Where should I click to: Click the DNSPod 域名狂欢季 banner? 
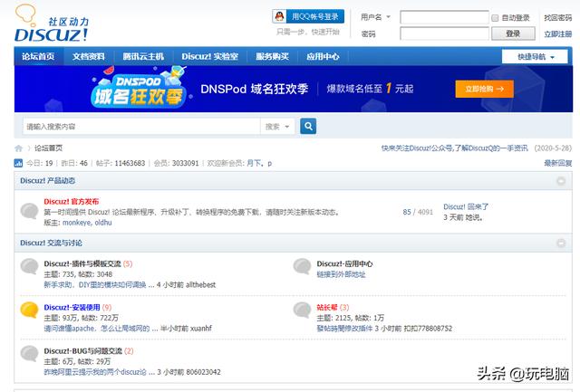[x=294, y=89]
